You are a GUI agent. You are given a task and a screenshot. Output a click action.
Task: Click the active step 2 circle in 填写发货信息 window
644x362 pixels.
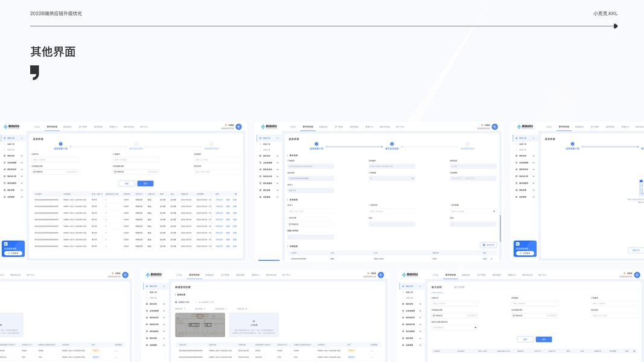point(392,144)
